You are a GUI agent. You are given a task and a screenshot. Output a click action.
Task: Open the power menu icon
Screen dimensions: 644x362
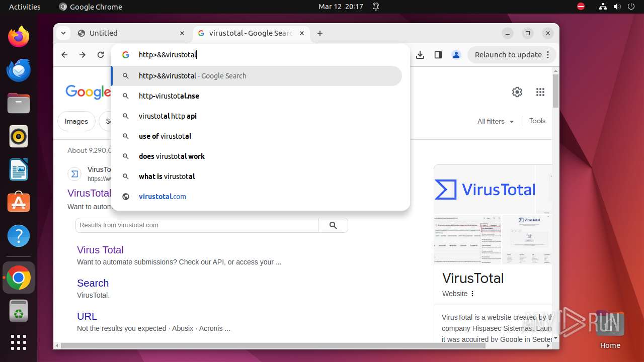(631, 7)
